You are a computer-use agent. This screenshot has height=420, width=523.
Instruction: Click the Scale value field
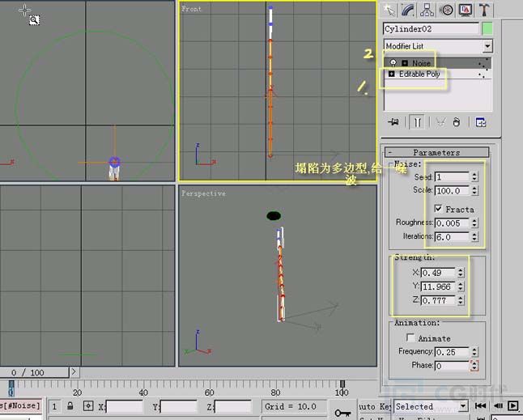(452, 191)
